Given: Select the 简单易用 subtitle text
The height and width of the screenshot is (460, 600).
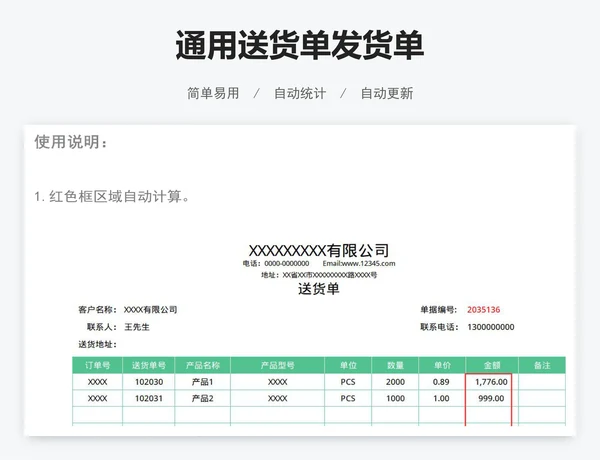Looking at the screenshot, I should click(213, 93).
